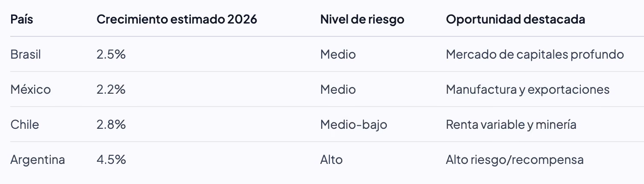The image size is (644, 184).
Task: Select Alto riesgo/recompensa cell
Action: pos(515,160)
